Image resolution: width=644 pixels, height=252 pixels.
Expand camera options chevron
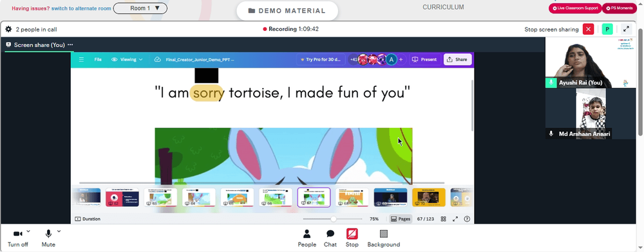[28, 231]
